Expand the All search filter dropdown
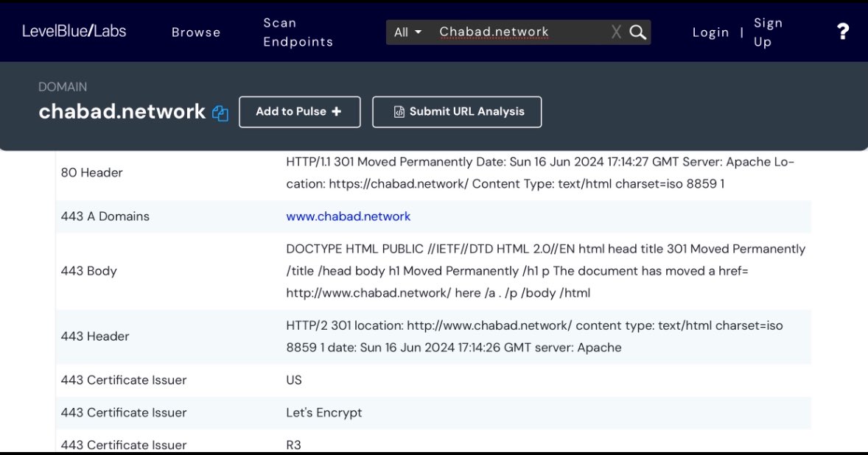Image resolution: width=868 pixels, height=455 pixels. pos(407,32)
